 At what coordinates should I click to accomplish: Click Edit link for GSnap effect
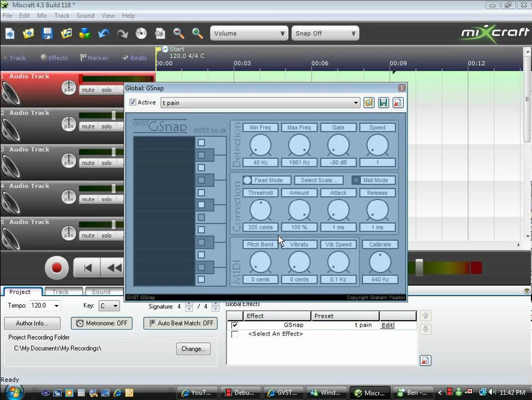click(387, 326)
